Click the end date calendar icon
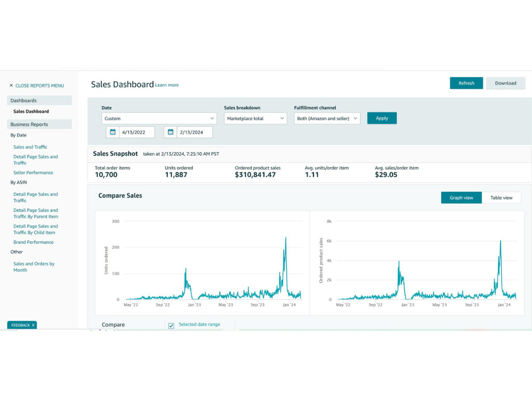This screenshot has width=532, height=399. pos(170,132)
